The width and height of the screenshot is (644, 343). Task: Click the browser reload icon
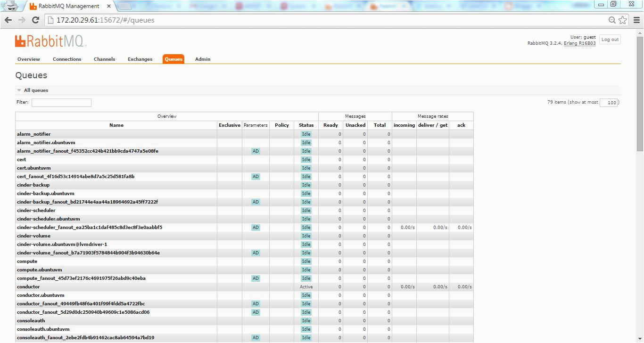(x=35, y=20)
